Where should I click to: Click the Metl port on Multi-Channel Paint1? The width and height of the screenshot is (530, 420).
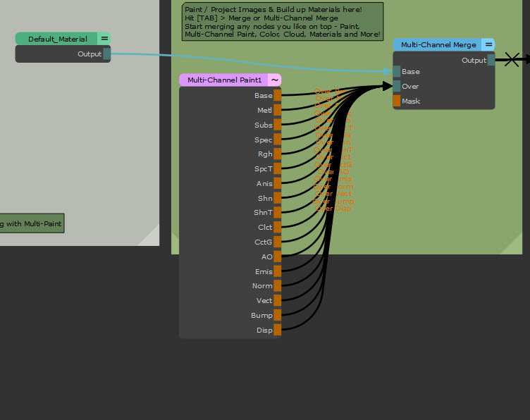click(x=278, y=110)
